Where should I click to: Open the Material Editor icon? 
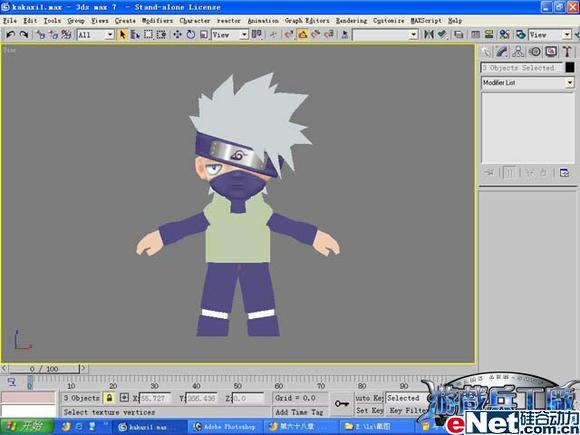tap(504, 35)
